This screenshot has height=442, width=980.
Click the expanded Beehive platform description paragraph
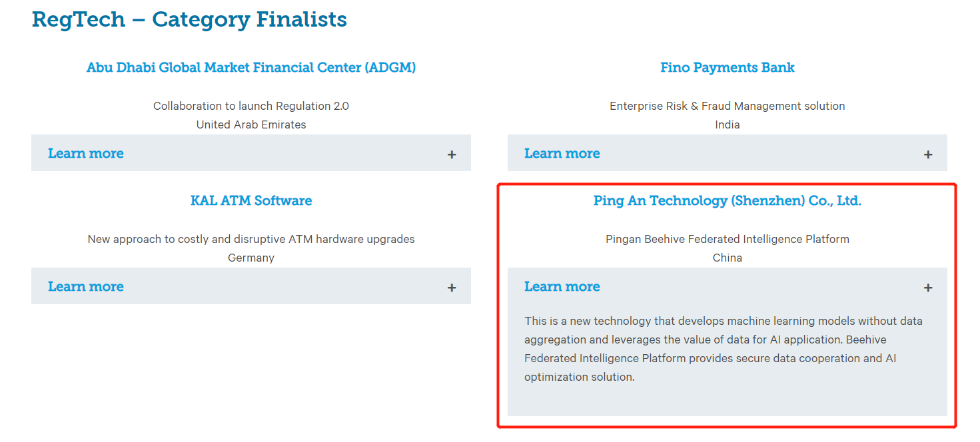click(723, 349)
